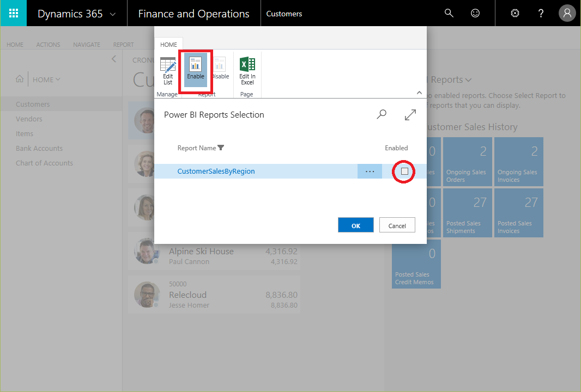
Task: Select Items in the sidebar
Action: [25, 134]
